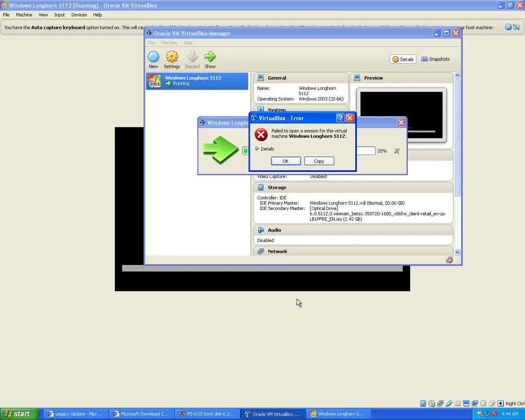Click the display monitor status icon
The width and height of the screenshot is (525, 420).
[x=466, y=404]
